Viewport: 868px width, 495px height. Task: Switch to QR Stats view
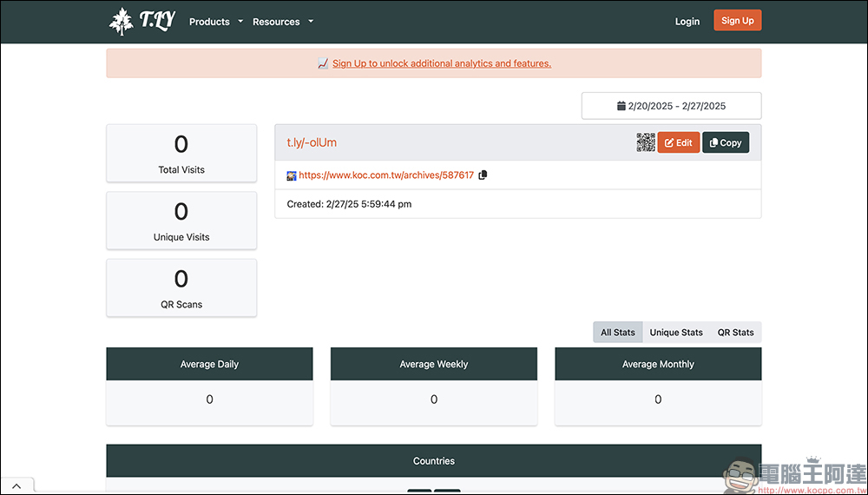(735, 333)
